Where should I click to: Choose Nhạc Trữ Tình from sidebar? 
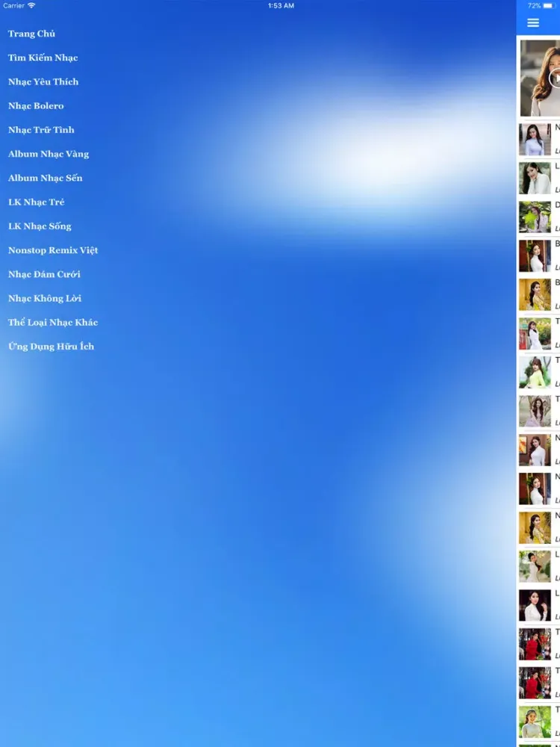coord(41,129)
